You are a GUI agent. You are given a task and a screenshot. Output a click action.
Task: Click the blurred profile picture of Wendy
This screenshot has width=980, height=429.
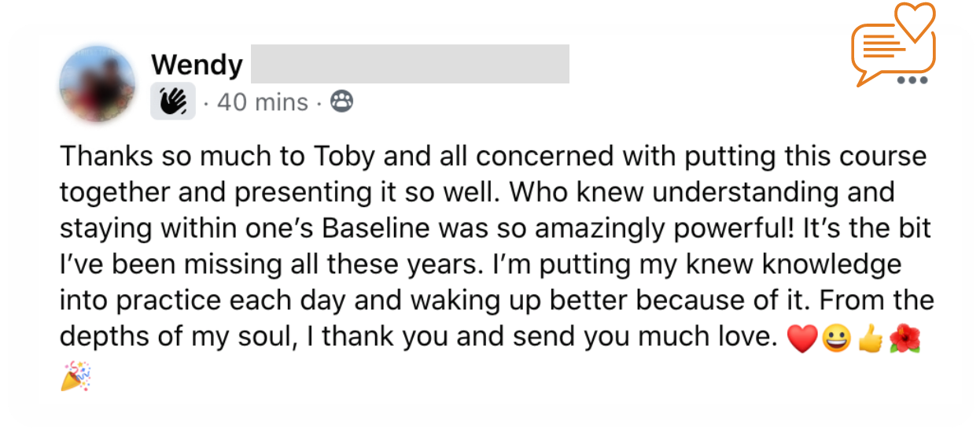tap(96, 83)
